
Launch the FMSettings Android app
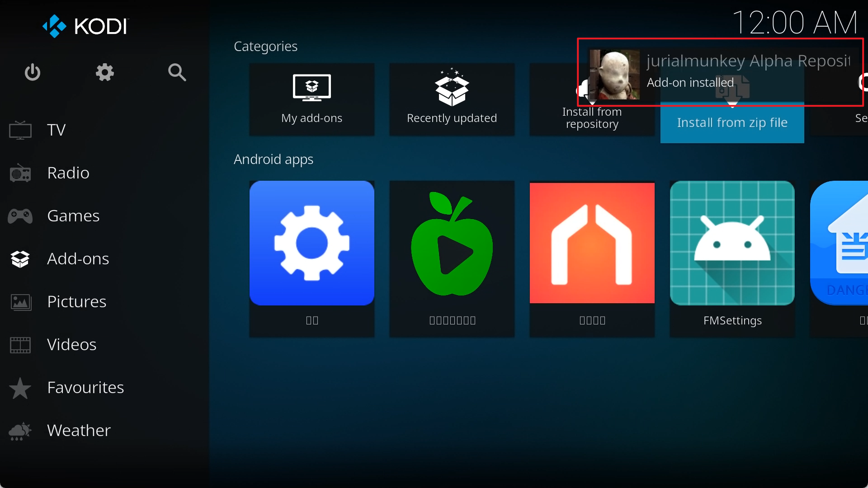pyautogui.click(x=732, y=259)
